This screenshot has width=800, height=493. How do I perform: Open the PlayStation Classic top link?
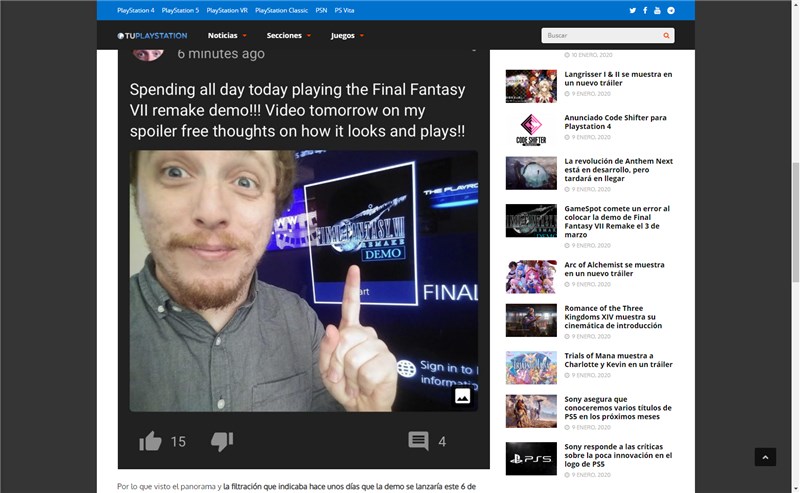coord(281,10)
